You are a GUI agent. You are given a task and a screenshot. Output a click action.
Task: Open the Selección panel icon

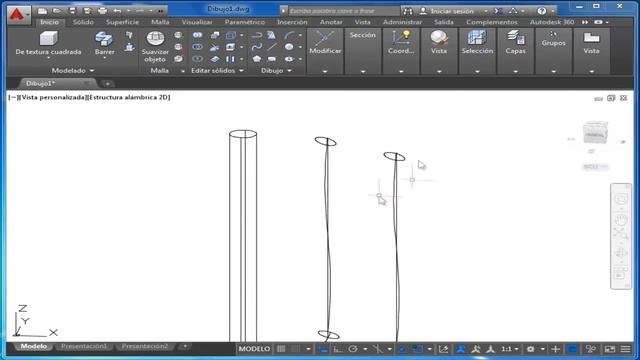[477, 42]
